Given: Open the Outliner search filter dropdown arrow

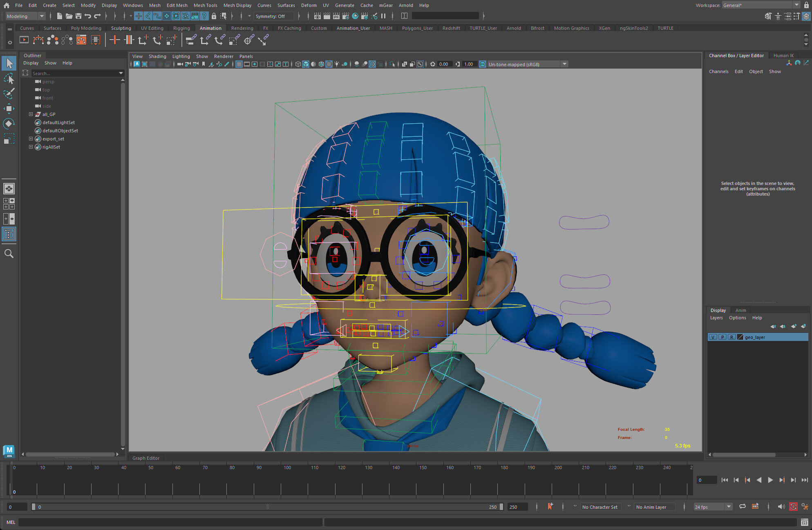Looking at the screenshot, I should (x=121, y=73).
